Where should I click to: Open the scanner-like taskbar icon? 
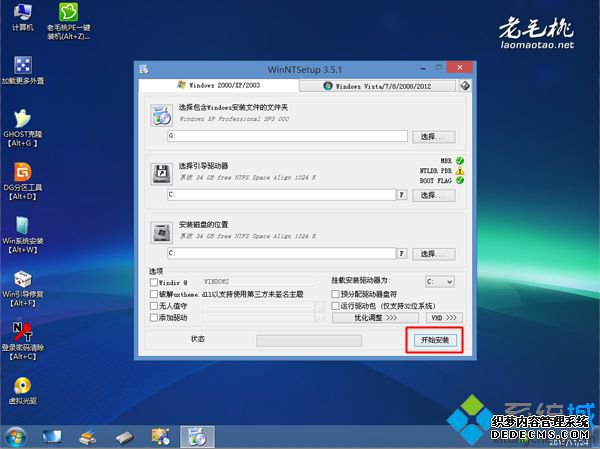(x=88, y=437)
